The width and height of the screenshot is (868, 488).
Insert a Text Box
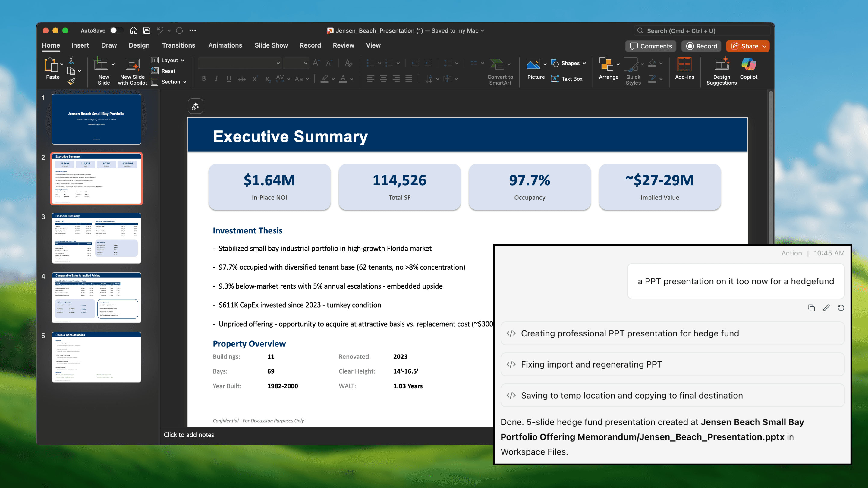[568, 78]
